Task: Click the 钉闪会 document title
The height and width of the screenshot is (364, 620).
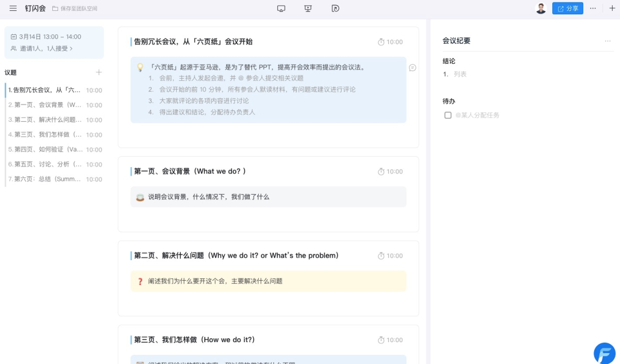Action: click(x=35, y=8)
